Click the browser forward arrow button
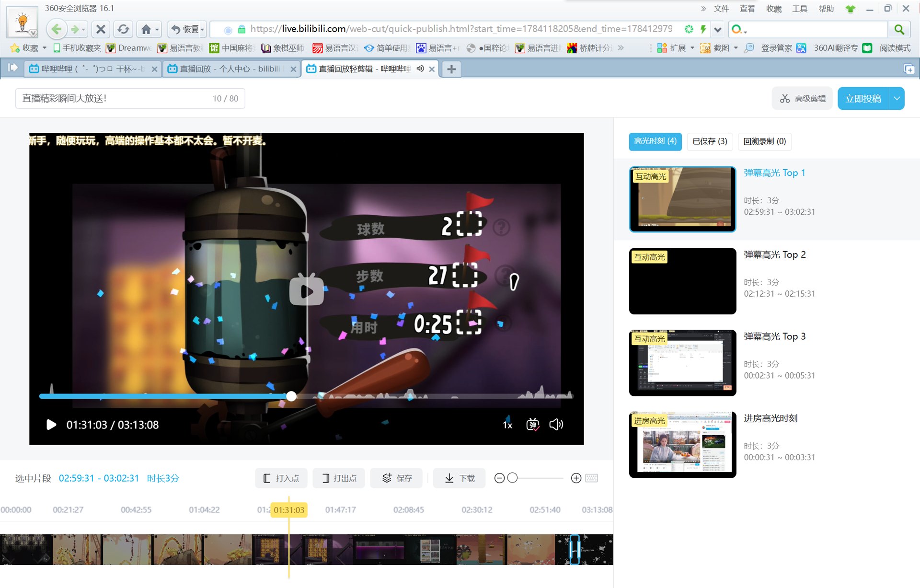This screenshot has width=920, height=588. coord(75,29)
